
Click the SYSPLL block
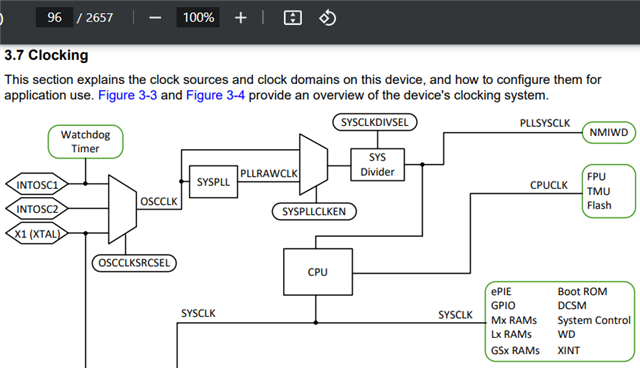tap(213, 182)
